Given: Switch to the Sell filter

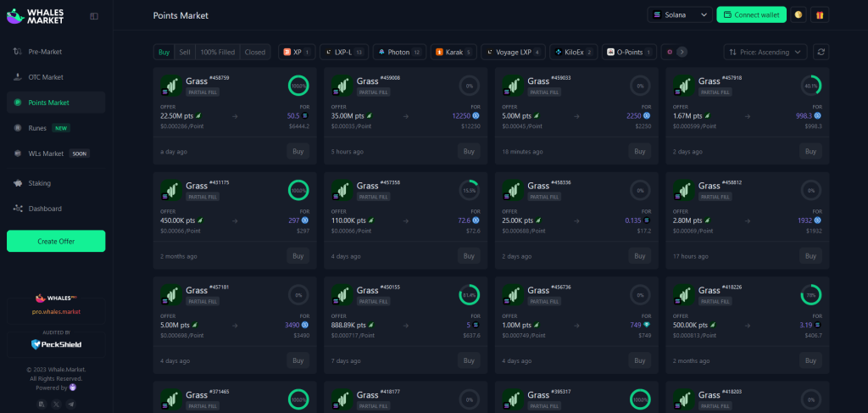Looking at the screenshot, I should coord(185,52).
